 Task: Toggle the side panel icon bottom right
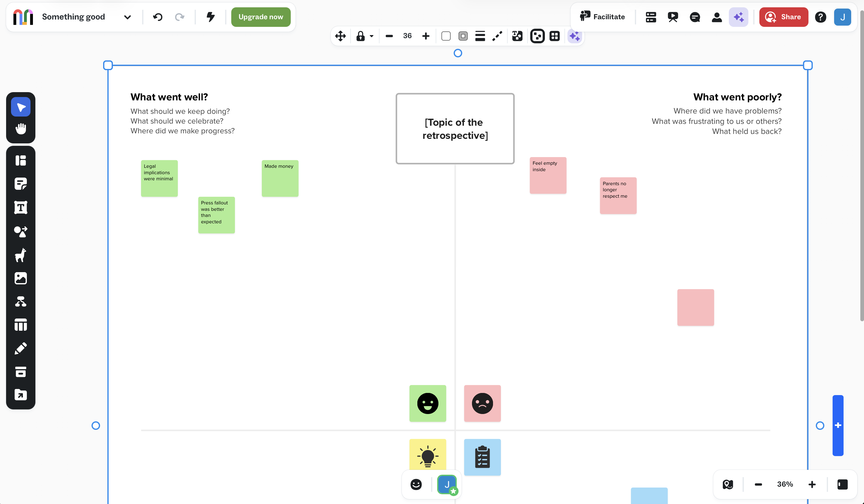(842, 484)
